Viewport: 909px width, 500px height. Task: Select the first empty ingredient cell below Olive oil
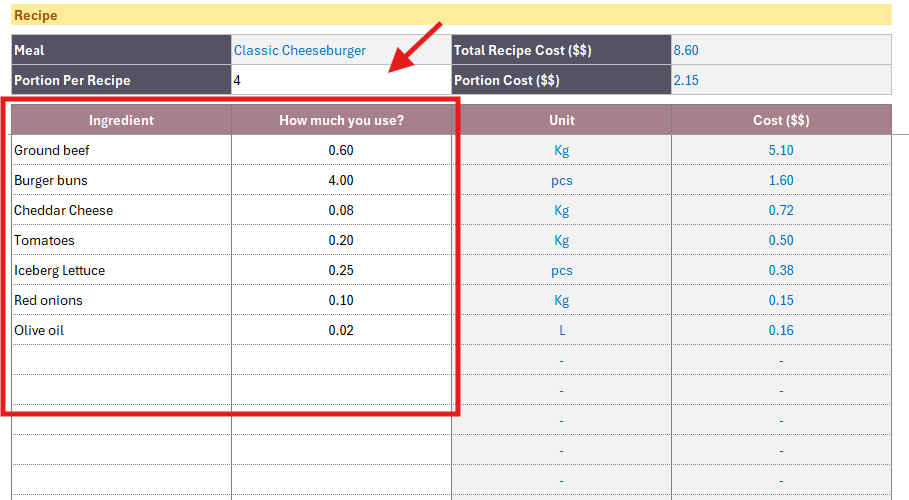point(121,360)
